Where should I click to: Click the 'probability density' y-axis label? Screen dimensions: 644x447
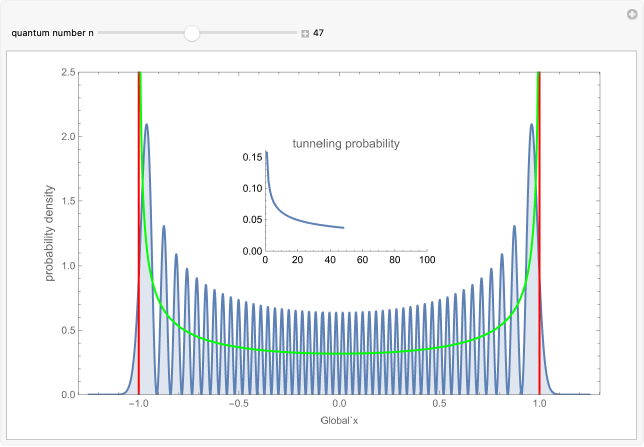pos(48,233)
